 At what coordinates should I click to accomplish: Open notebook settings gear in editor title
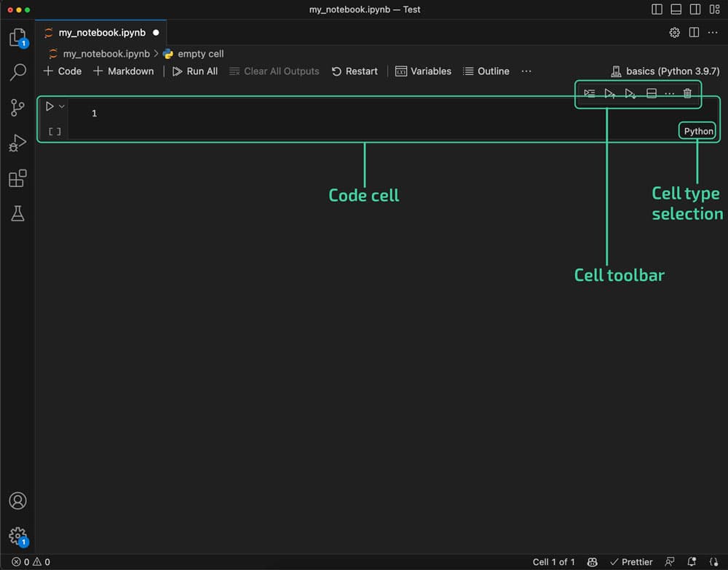(675, 33)
